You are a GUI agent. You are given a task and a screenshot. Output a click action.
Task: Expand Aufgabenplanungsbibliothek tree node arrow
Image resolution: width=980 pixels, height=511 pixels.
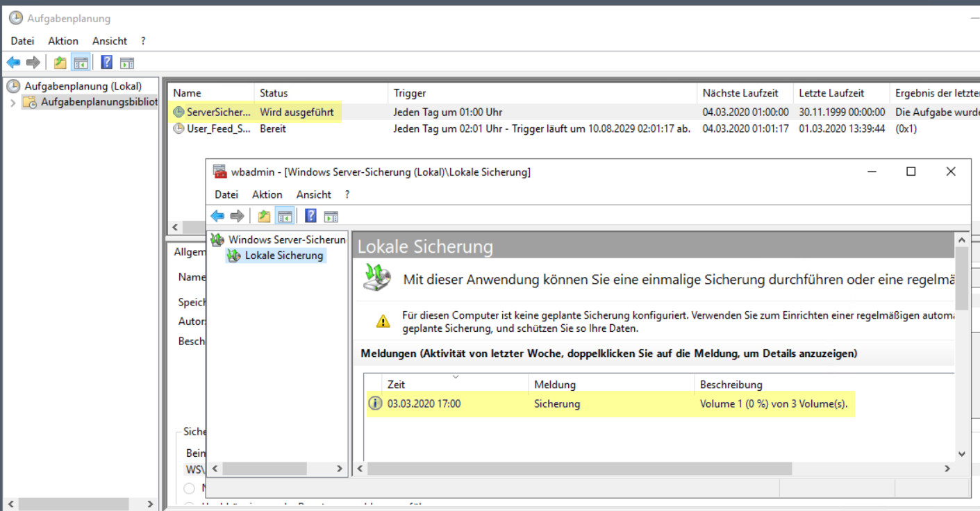13,103
